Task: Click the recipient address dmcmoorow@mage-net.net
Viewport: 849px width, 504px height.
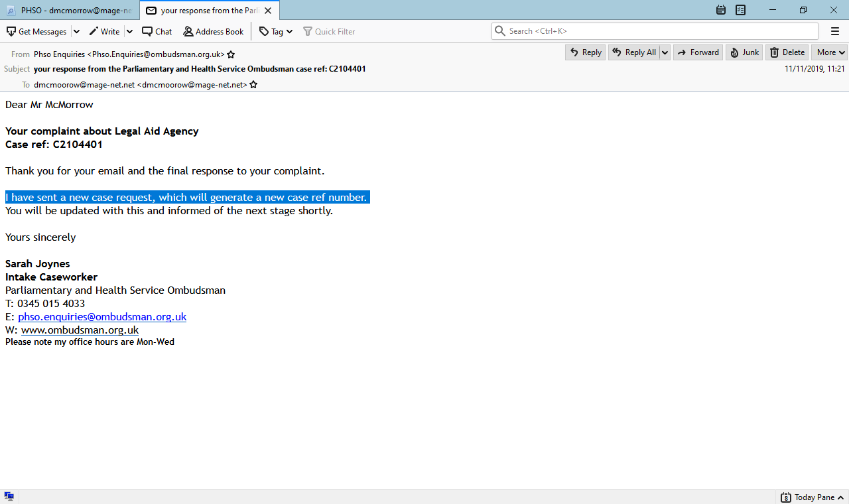Action: [141, 85]
